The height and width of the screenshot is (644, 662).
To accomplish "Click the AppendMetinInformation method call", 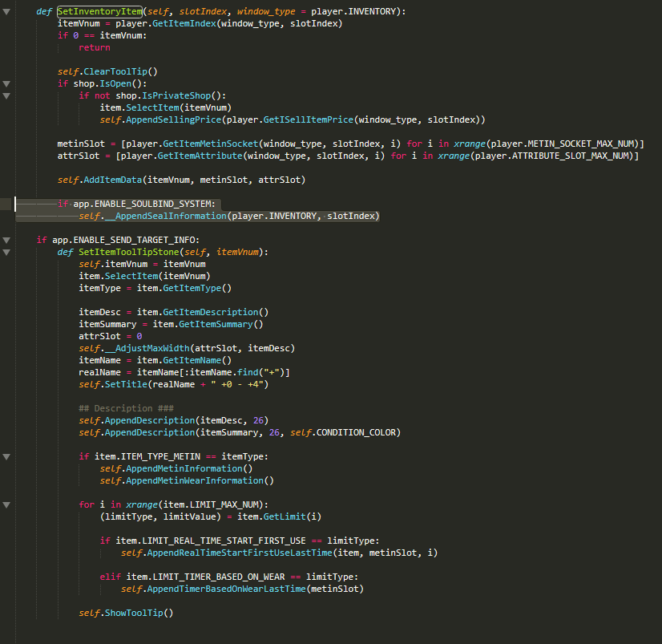I will [x=184, y=468].
